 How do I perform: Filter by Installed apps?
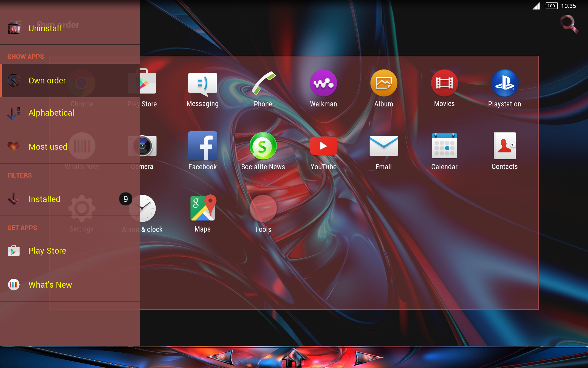point(70,199)
